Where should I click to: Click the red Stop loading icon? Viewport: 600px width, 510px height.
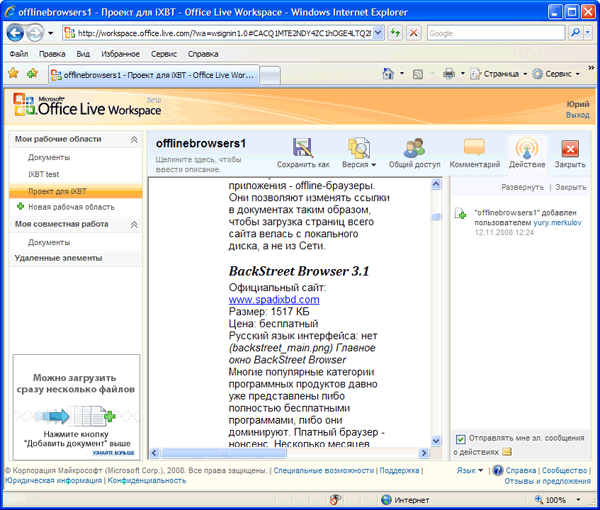coord(414,33)
